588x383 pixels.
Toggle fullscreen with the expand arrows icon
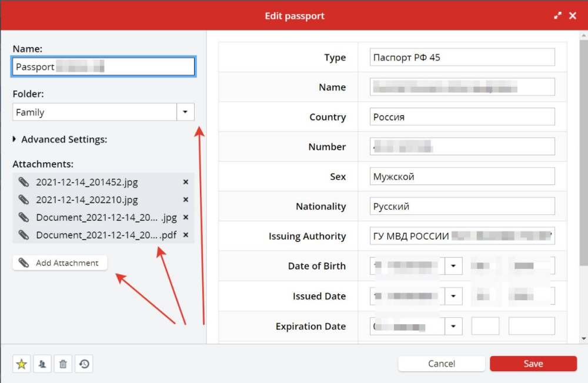pyautogui.click(x=557, y=16)
